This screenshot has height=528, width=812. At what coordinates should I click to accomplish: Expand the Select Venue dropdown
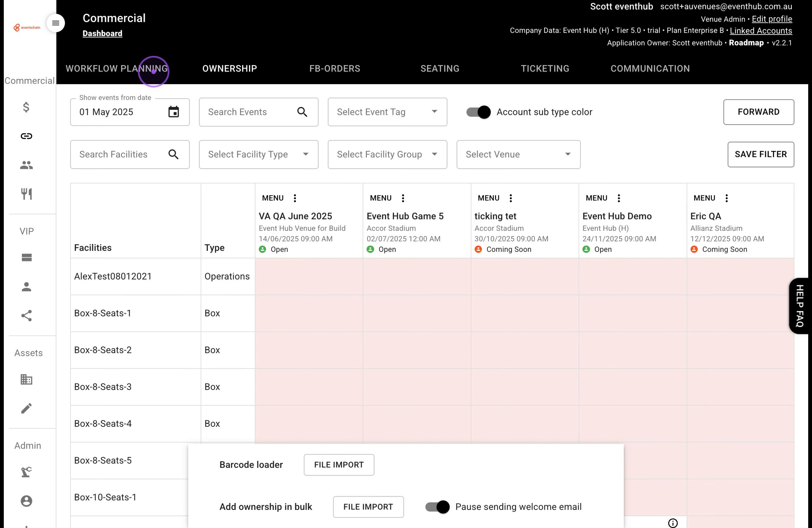tap(518, 154)
